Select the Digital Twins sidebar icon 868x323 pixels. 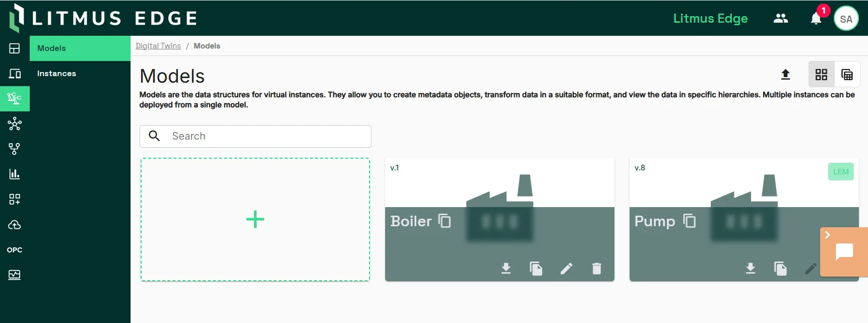(15, 98)
